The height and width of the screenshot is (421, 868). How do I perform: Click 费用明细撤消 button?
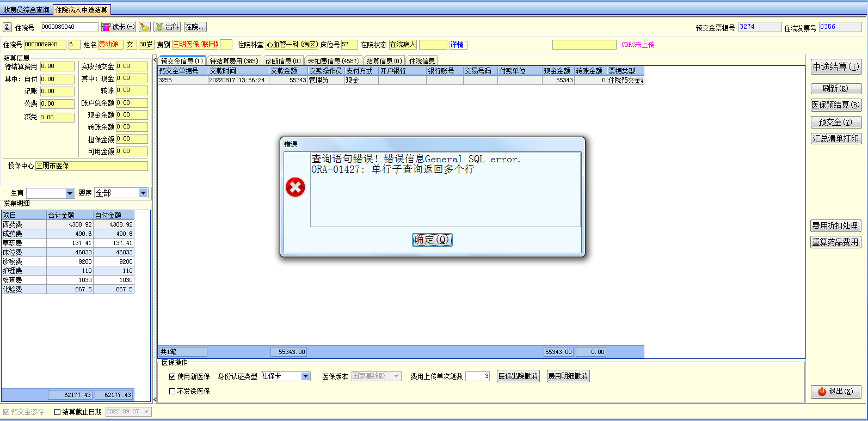click(x=568, y=376)
